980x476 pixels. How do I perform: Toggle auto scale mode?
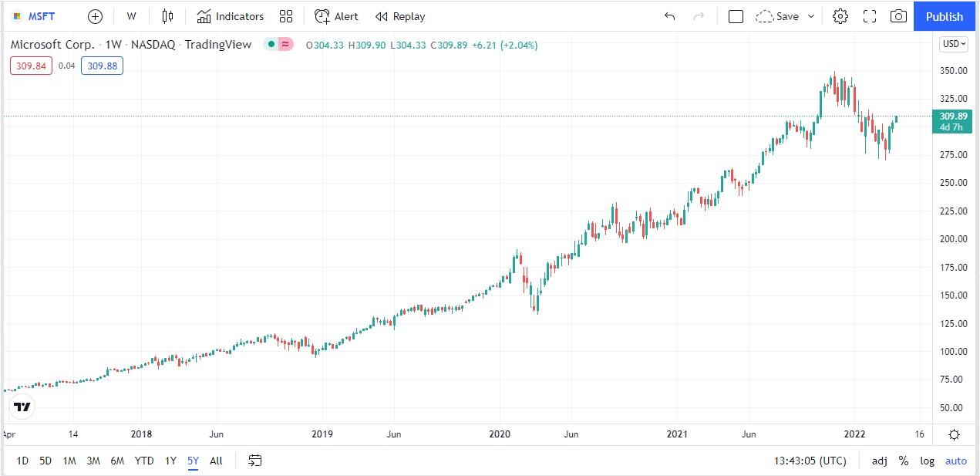click(956, 461)
